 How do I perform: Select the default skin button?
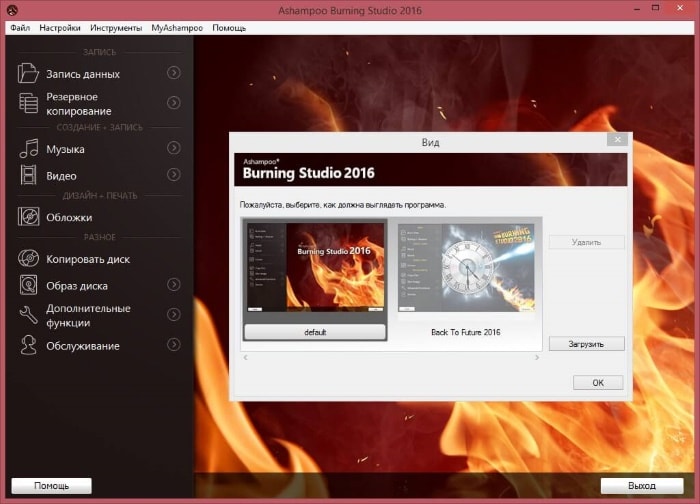pyautogui.click(x=315, y=332)
